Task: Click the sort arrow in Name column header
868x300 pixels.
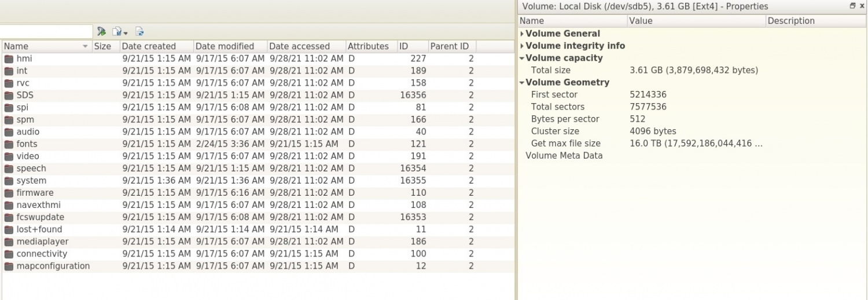Action: click(x=86, y=46)
